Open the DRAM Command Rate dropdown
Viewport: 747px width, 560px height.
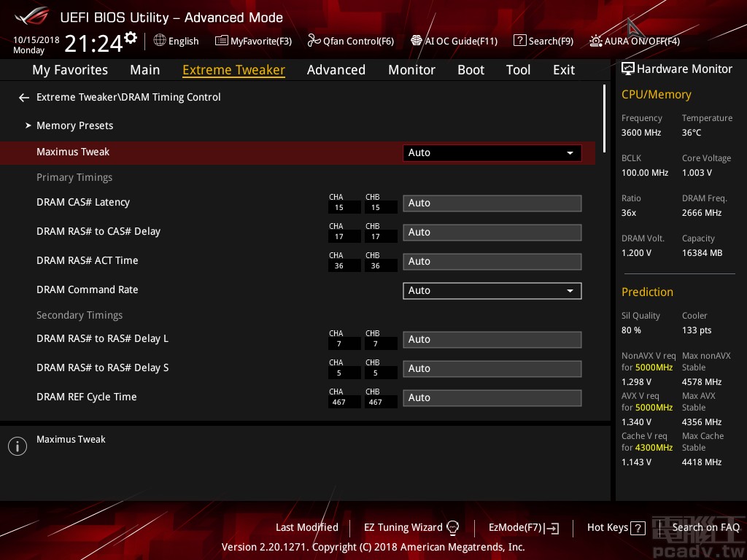(492, 291)
